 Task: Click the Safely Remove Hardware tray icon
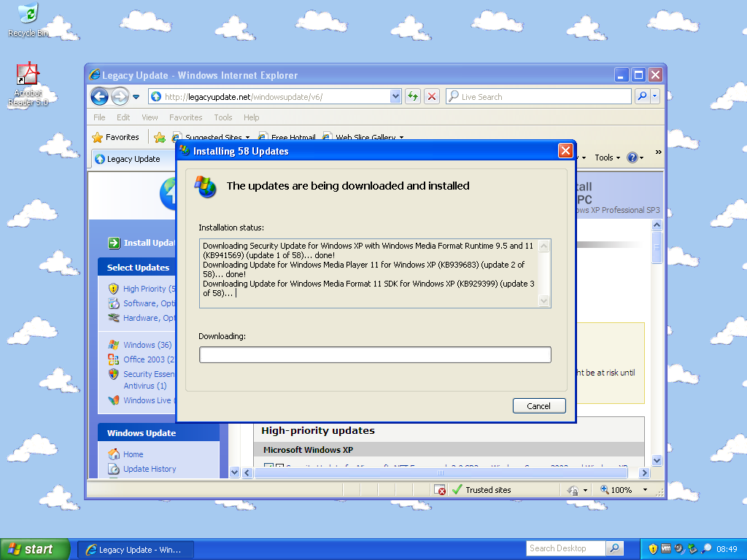(x=692, y=548)
